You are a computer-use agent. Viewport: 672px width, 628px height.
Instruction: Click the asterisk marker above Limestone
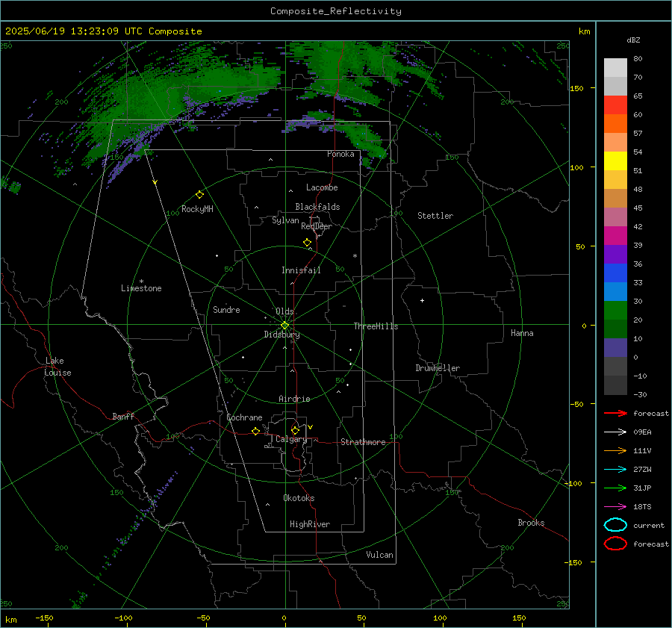coord(141,282)
